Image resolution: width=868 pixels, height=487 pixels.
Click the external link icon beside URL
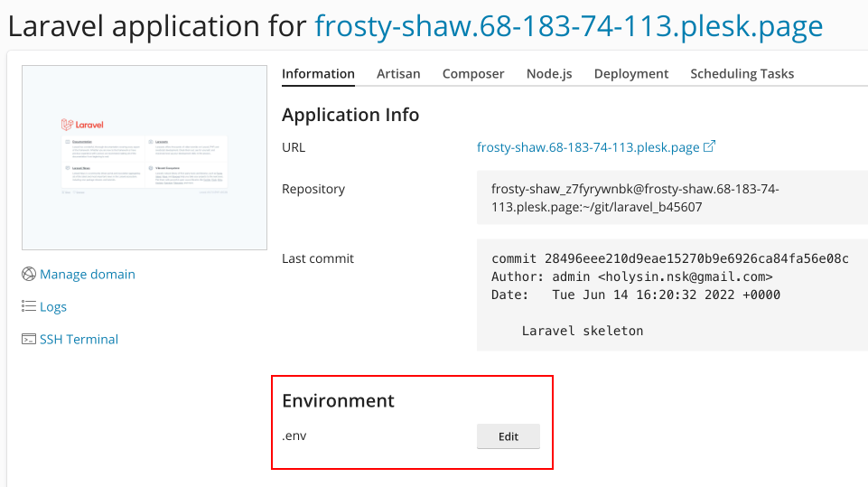click(709, 146)
